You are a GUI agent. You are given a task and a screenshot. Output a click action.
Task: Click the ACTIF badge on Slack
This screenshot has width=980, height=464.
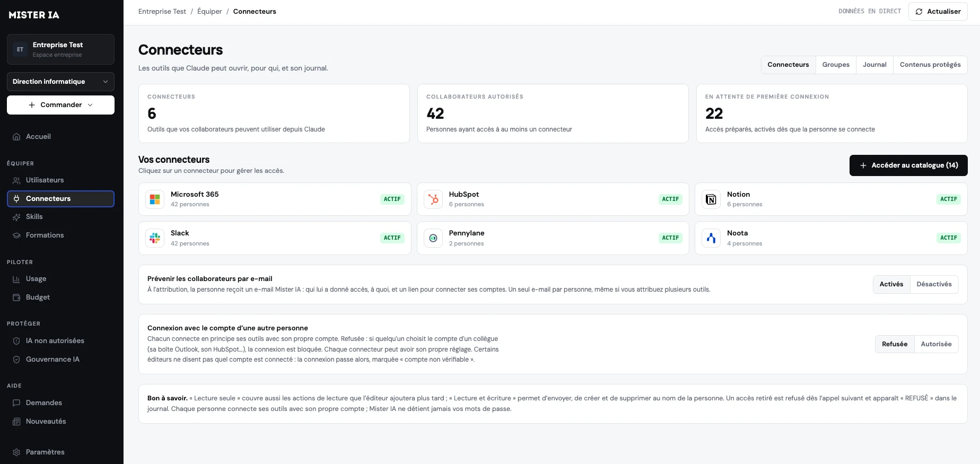[392, 238]
